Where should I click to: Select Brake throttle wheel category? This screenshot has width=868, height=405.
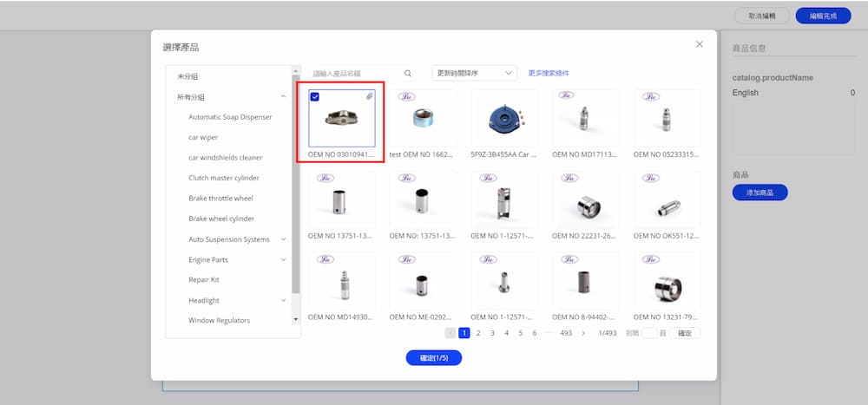[x=221, y=198]
